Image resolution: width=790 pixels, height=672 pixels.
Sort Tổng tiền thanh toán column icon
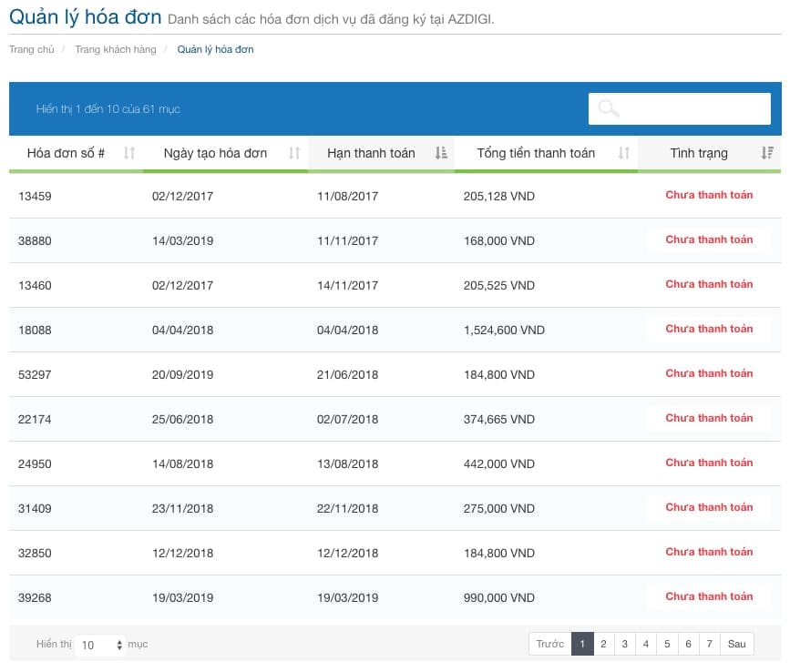tap(624, 153)
